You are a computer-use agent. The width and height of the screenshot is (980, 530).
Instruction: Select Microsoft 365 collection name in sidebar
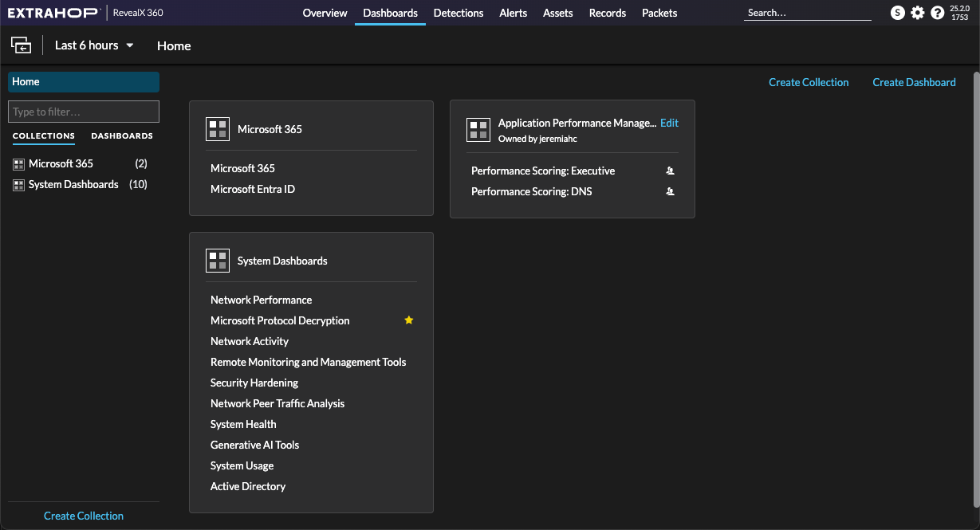pyautogui.click(x=61, y=164)
